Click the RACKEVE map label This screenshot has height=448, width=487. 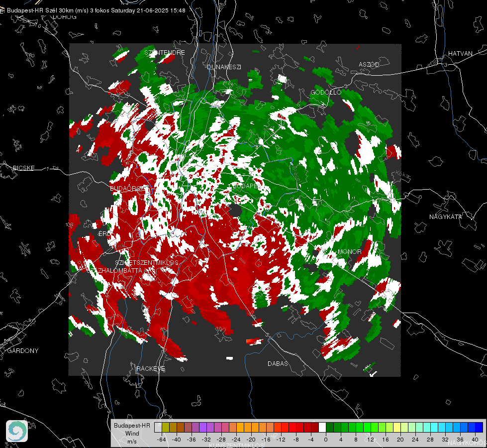point(151,368)
